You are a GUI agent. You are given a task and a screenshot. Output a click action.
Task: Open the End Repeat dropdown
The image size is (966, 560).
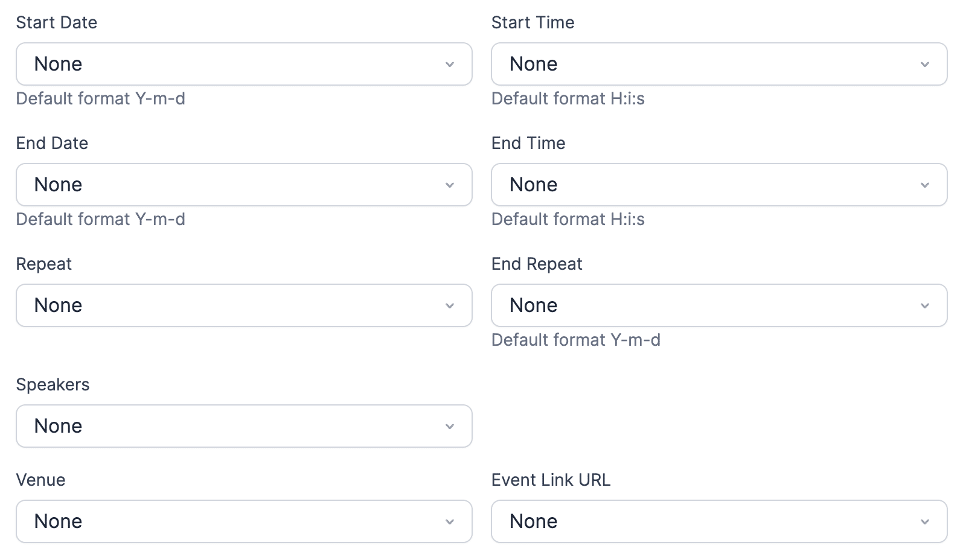click(718, 305)
